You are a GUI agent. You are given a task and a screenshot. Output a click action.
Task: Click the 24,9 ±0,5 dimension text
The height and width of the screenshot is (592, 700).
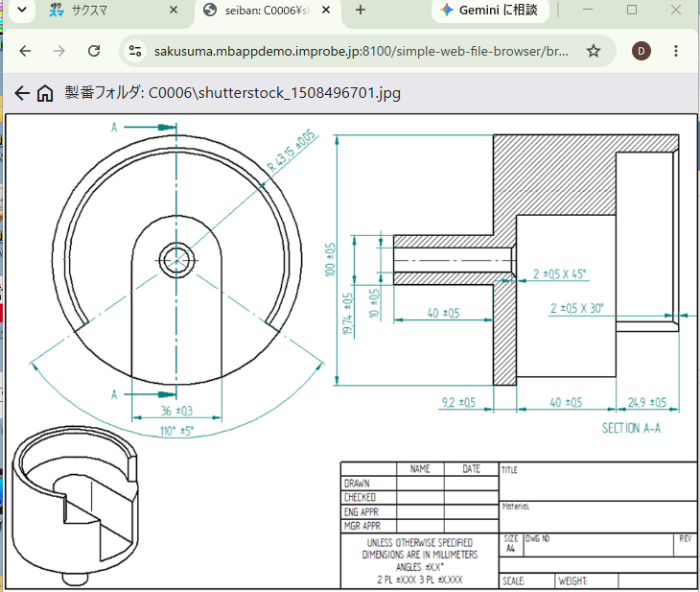[647, 402]
